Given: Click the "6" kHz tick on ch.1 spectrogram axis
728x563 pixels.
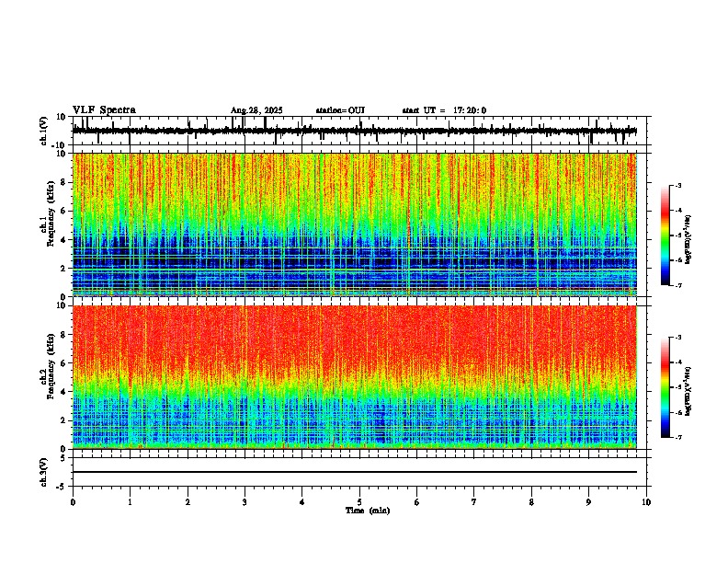Looking at the screenshot, I should click(63, 211).
